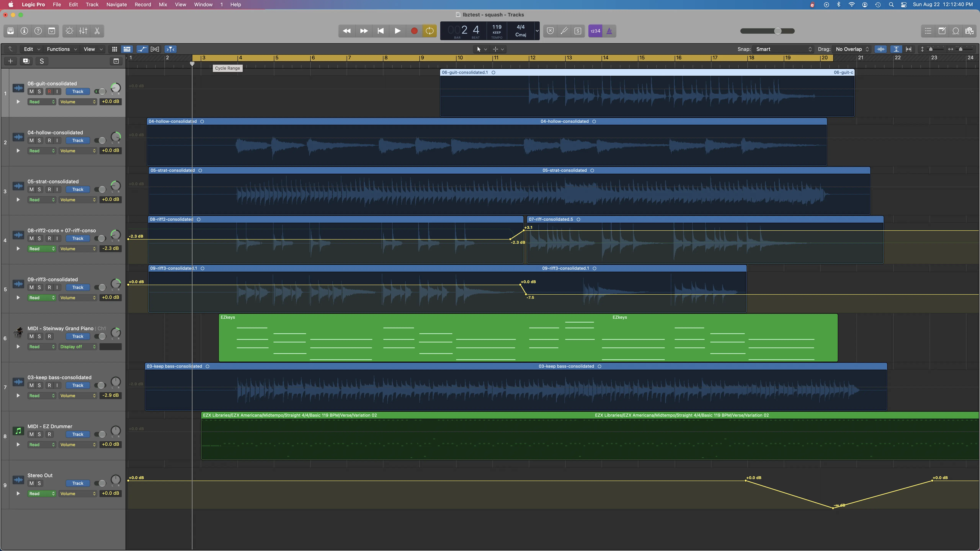The width and height of the screenshot is (980, 551).
Task: Click the Record button in transport
Action: [414, 31]
